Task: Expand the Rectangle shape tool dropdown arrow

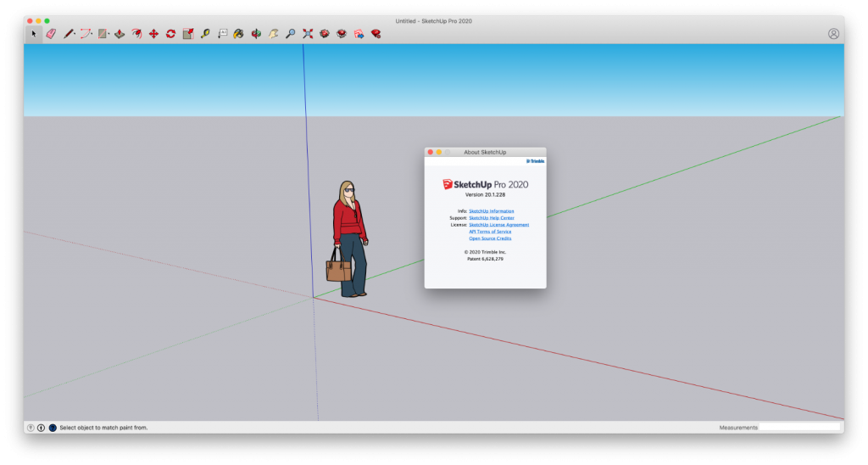Action: 109,34
